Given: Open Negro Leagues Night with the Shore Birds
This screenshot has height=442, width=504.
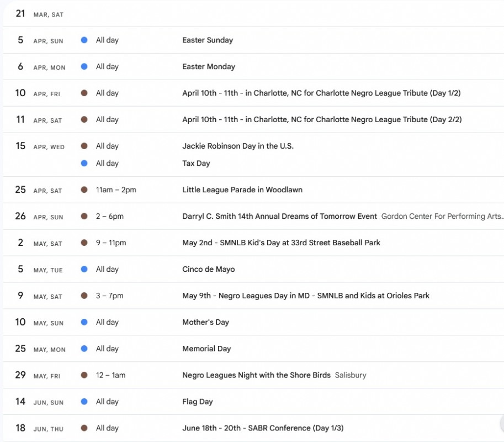Looking at the screenshot, I should 256,376.
